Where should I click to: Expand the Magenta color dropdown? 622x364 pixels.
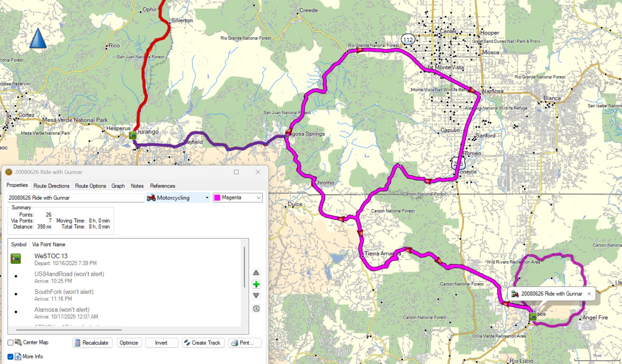coord(258,198)
